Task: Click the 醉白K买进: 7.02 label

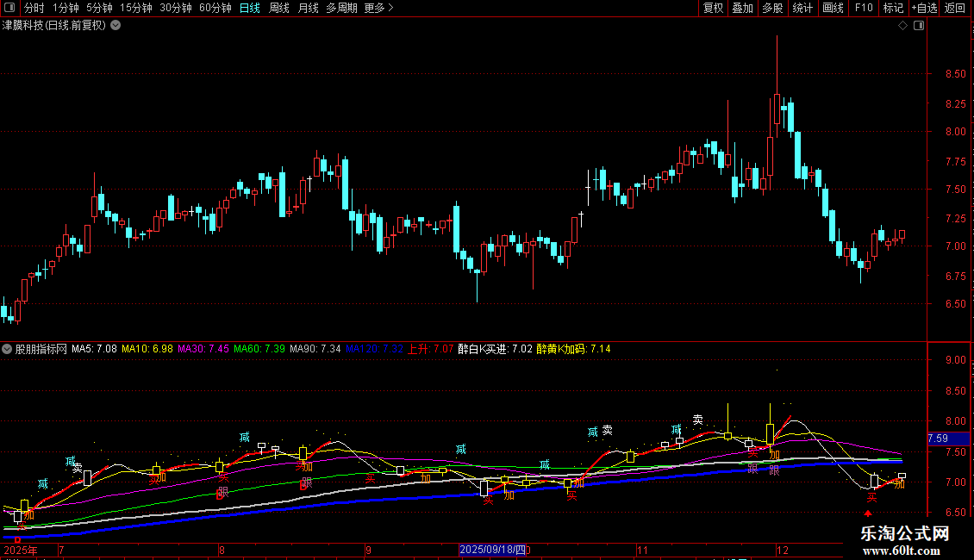Action: 495,349
